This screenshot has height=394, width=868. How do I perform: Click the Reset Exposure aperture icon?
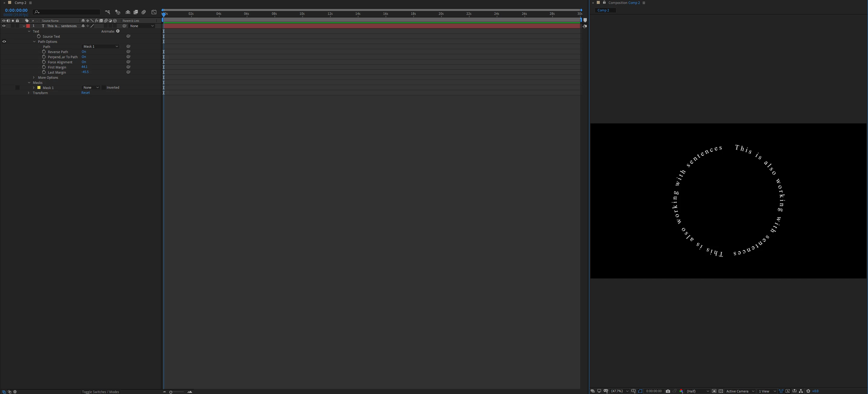click(808, 391)
